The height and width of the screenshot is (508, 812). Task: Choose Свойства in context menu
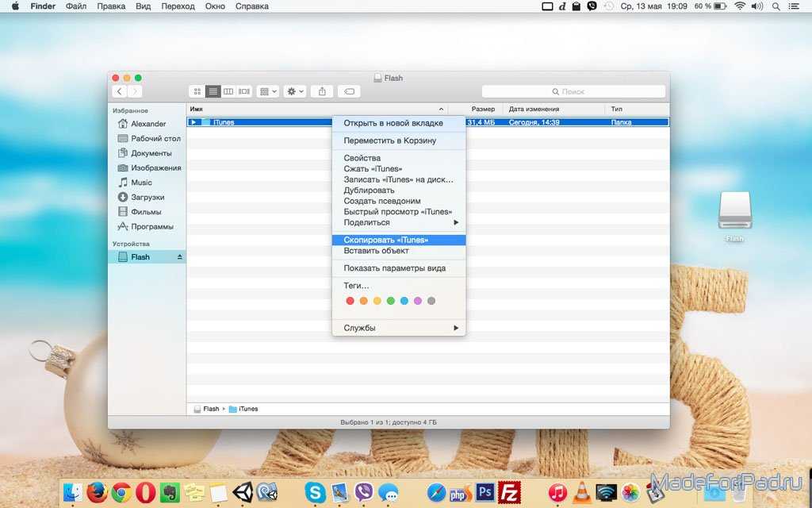(x=399, y=158)
